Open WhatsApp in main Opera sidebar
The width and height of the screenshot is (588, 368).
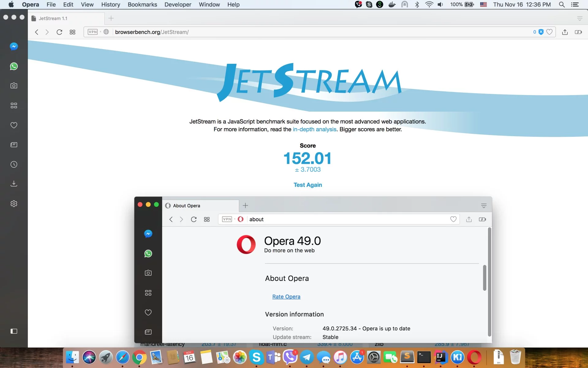(14, 66)
